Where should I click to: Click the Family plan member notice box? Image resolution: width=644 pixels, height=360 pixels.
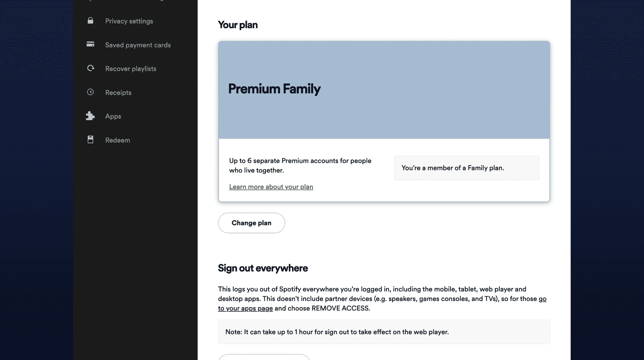point(467,168)
